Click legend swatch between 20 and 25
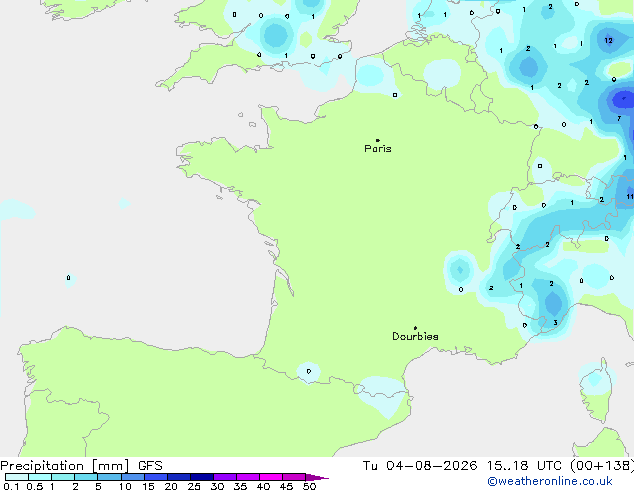The image size is (634, 490). point(179,477)
